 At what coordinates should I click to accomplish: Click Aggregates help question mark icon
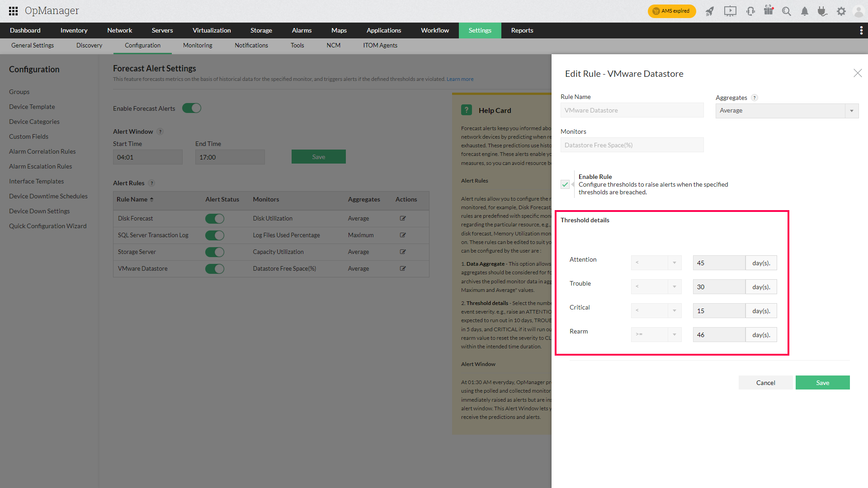point(754,98)
